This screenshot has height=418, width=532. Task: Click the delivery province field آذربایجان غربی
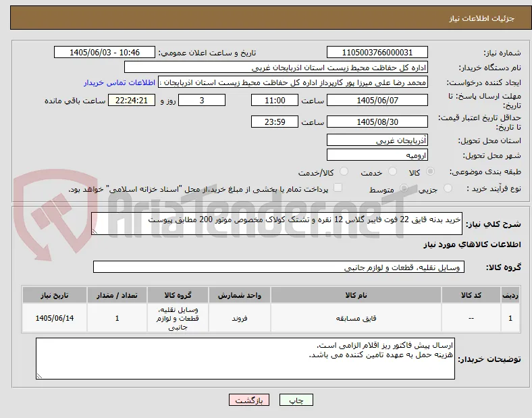click(x=377, y=140)
